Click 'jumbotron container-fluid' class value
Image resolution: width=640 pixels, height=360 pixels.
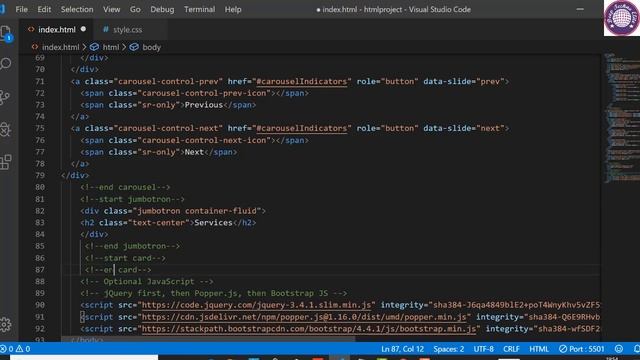pos(199,211)
